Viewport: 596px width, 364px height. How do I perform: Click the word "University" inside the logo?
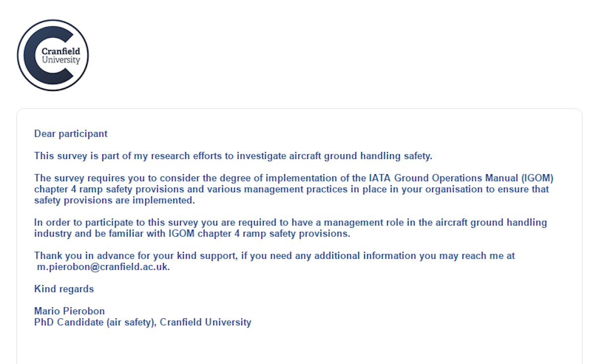(61, 60)
